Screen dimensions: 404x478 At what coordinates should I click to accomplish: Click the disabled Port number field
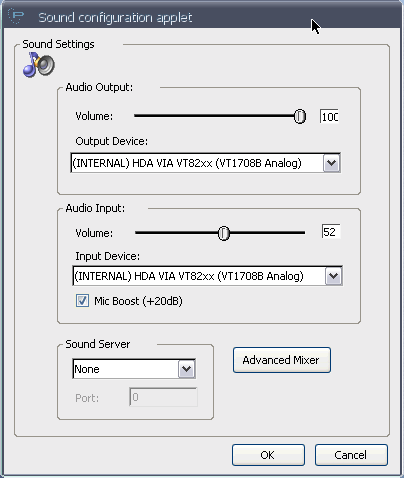(x=163, y=397)
